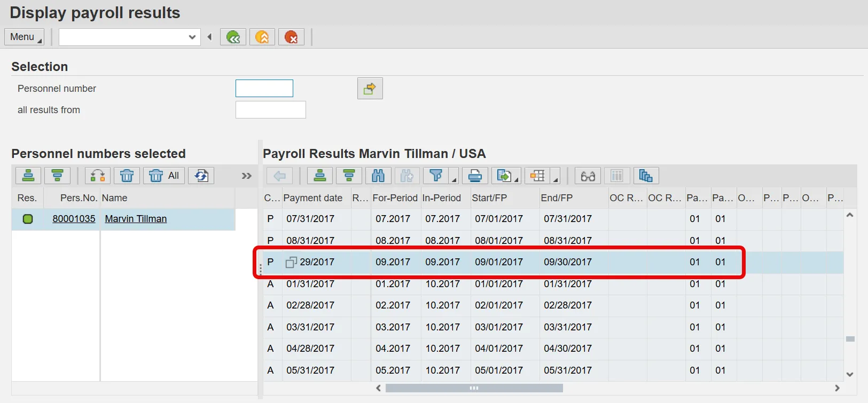Click the execute icon beside Personnel number field
Image resolution: width=868 pixels, height=403 pixels.
370,89
